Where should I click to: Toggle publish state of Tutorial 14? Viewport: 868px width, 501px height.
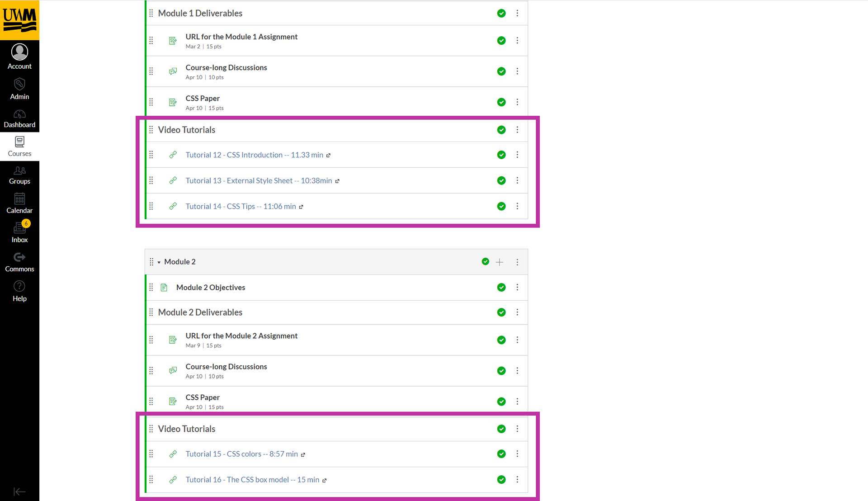[x=501, y=206]
